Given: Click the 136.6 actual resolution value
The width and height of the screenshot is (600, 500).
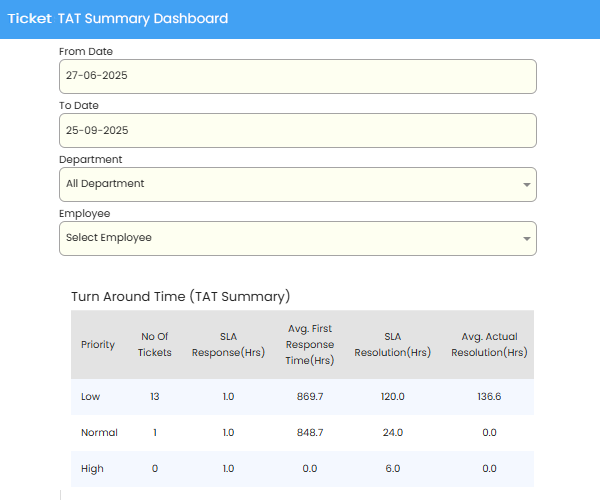Looking at the screenshot, I should (x=489, y=396).
